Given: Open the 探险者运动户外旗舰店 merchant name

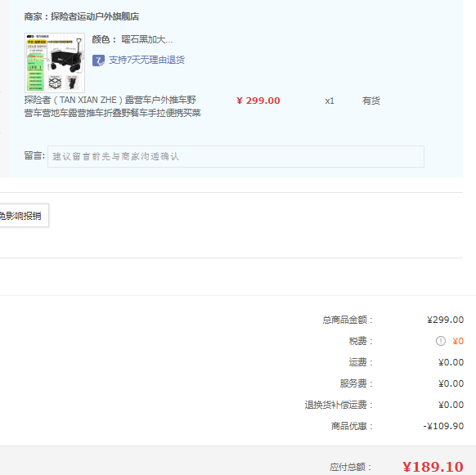Looking at the screenshot, I should click(95, 16).
